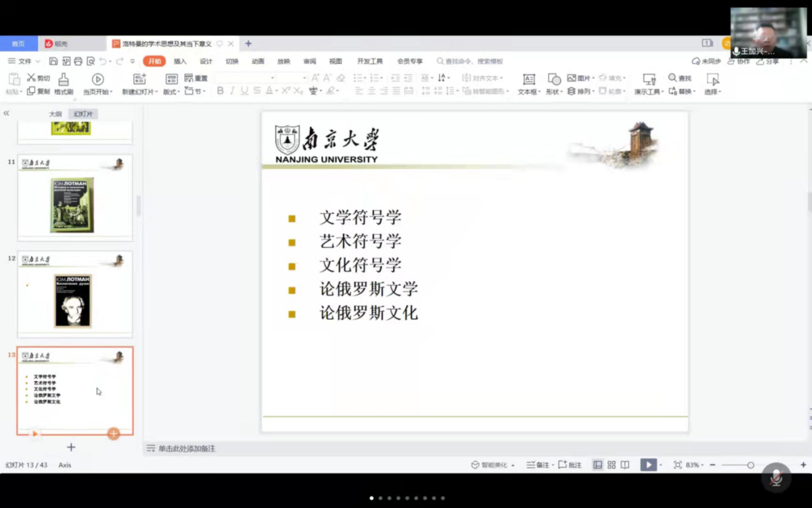Expand the 新建幻灯片 new slide dropdown
Image resolution: width=812 pixels, height=508 pixels.
(x=140, y=92)
